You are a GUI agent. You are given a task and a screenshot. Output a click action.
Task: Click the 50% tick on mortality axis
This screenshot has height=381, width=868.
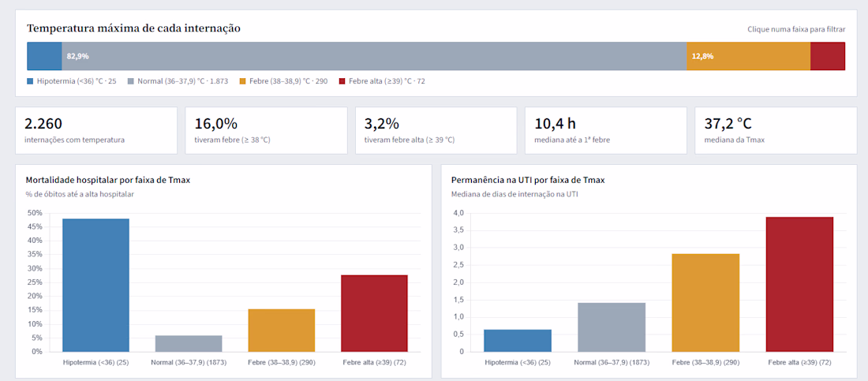[34, 213]
